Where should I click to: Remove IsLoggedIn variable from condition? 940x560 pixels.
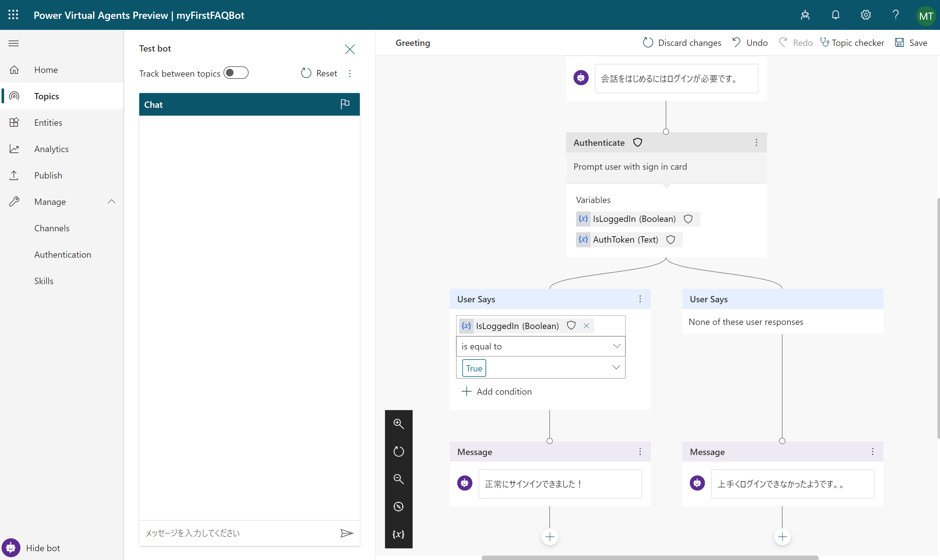click(x=586, y=326)
